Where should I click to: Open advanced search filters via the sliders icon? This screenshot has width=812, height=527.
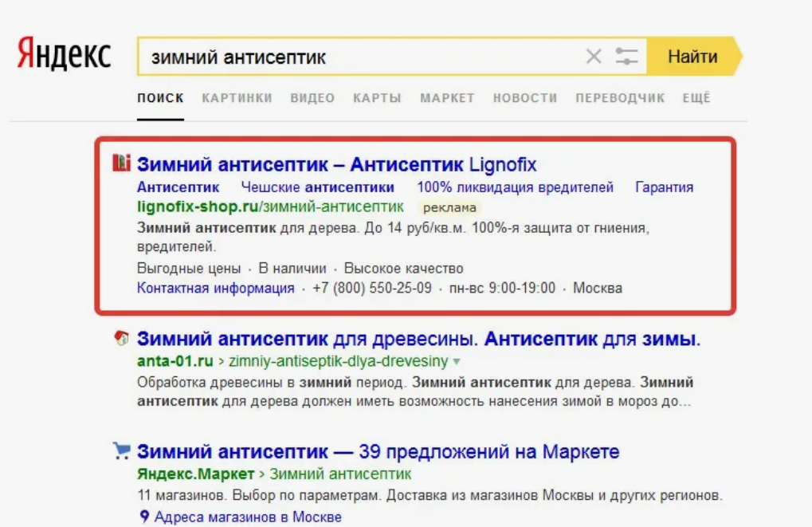(626, 56)
